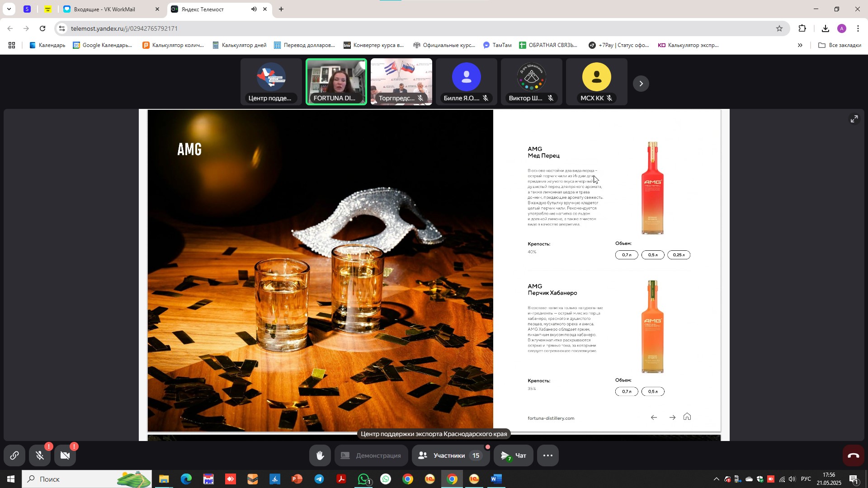Copy meeting link via chain icon
The width and height of the screenshot is (868, 488).
point(14,455)
